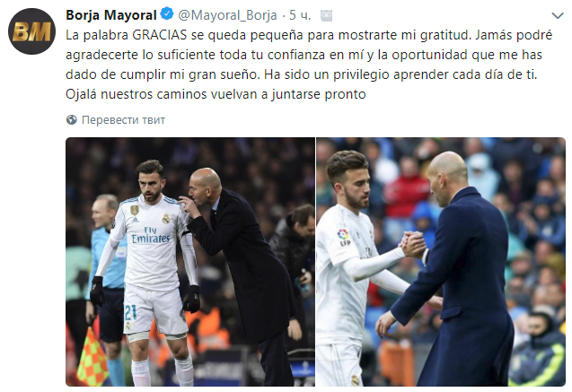Click the globe icon next to translate
Screen dimensions: 572x392
pos(72,120)
